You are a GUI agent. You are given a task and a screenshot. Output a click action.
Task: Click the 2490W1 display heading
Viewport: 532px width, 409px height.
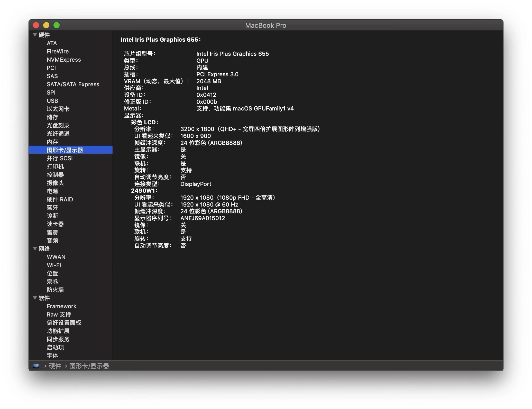click(x=144, y=191)
